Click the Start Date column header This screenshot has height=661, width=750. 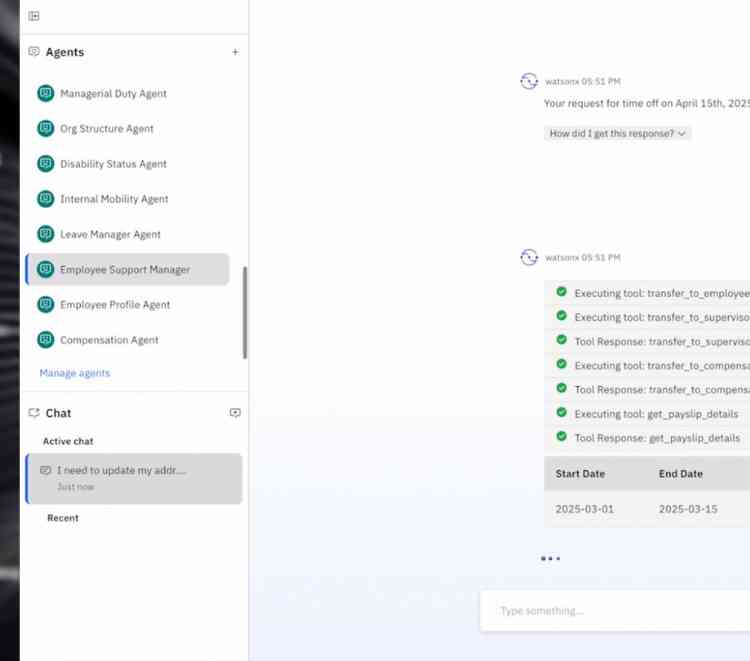tap(580, 474)
